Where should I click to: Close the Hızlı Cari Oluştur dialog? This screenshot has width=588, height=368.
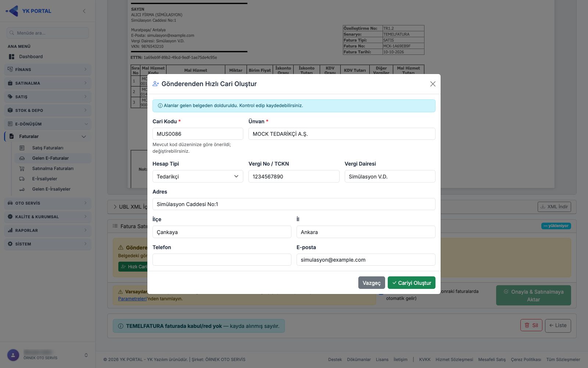(433, 84)
